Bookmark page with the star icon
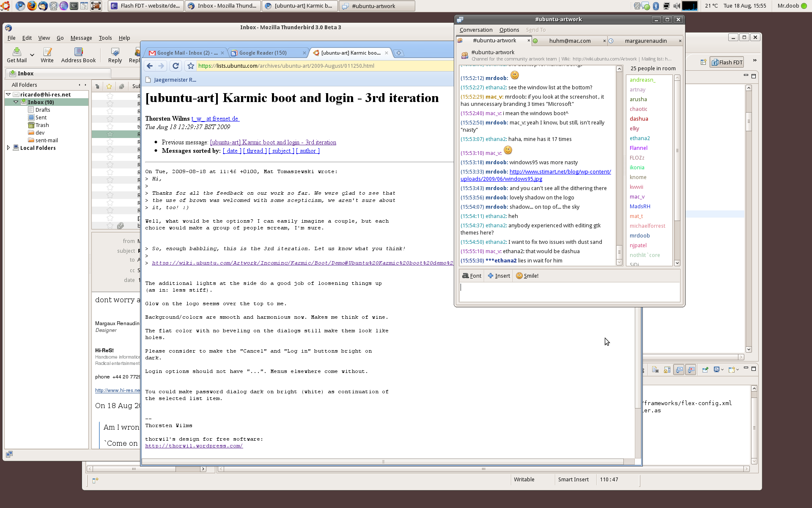Viewport: 812px width, 508px height. point(191,66)
